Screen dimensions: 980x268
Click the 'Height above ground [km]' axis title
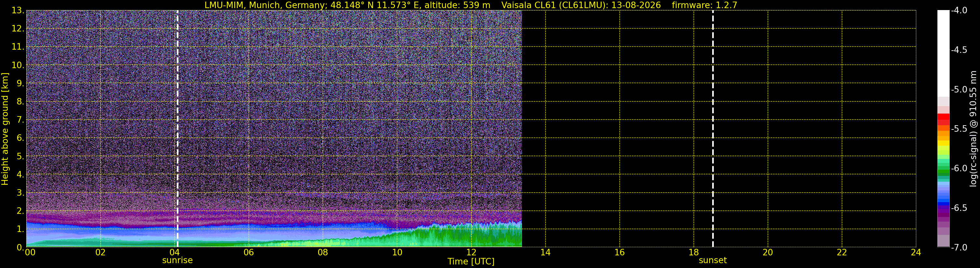[5, 129]
